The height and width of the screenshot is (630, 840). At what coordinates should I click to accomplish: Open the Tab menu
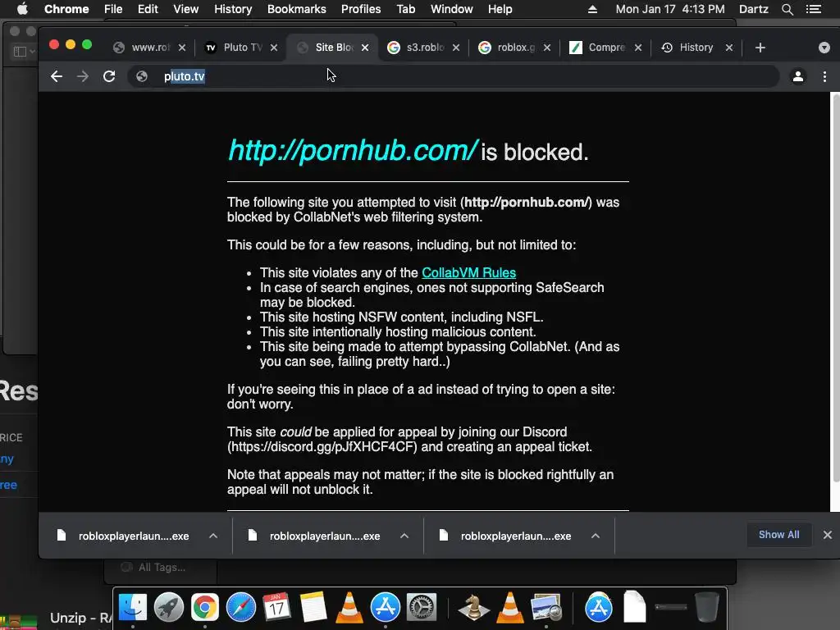pyautogui.click(x=406, y=9)
